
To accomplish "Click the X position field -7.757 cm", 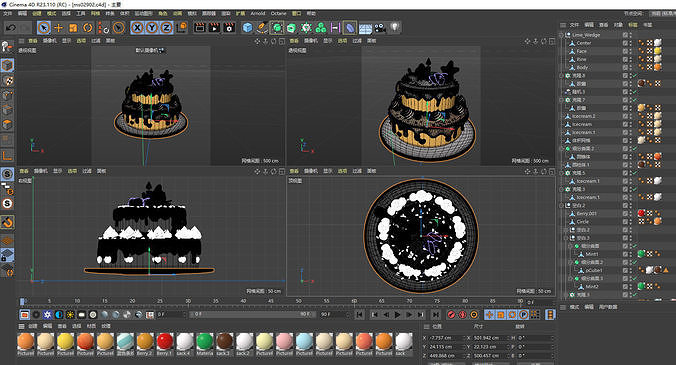I will [x=445, y=338].
